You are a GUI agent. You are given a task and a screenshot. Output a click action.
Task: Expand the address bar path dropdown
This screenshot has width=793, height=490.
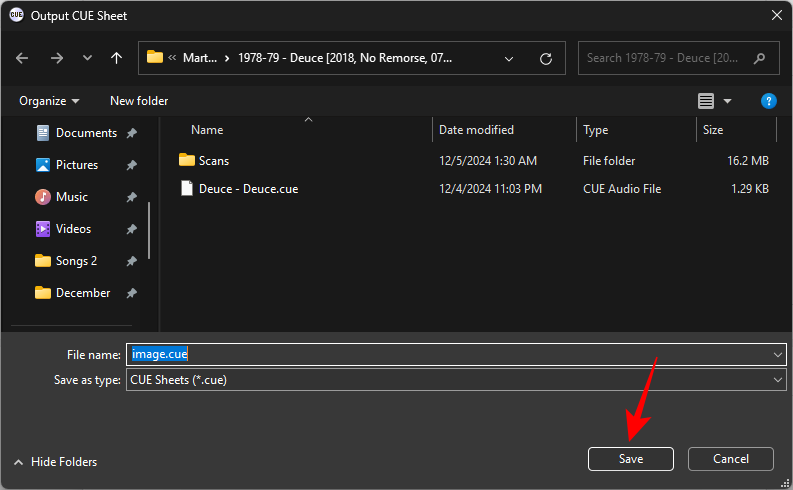[x=508, y=58]
